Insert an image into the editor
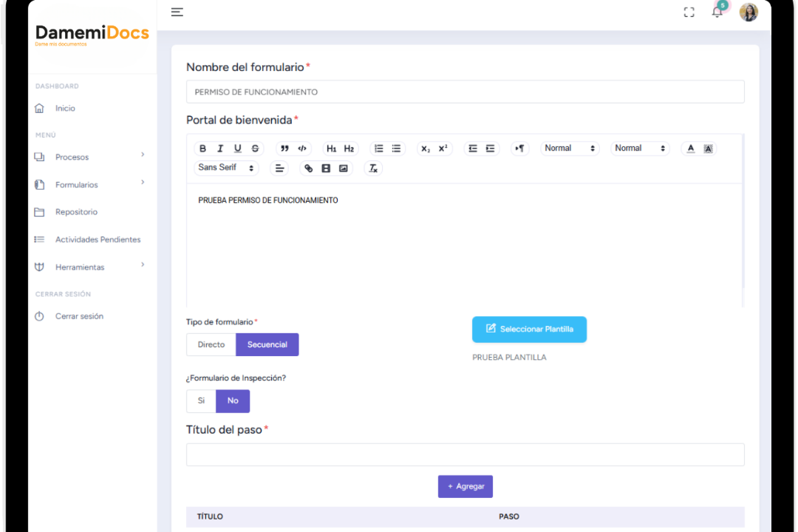The width and height of the screenshot is (798, 532). pos(343,168)
